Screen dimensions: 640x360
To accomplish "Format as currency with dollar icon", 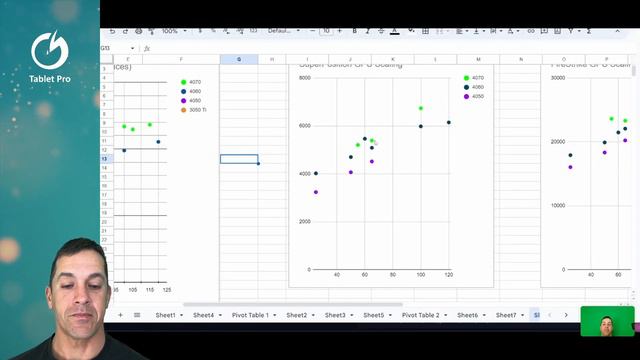I will [x=200, y=31].
